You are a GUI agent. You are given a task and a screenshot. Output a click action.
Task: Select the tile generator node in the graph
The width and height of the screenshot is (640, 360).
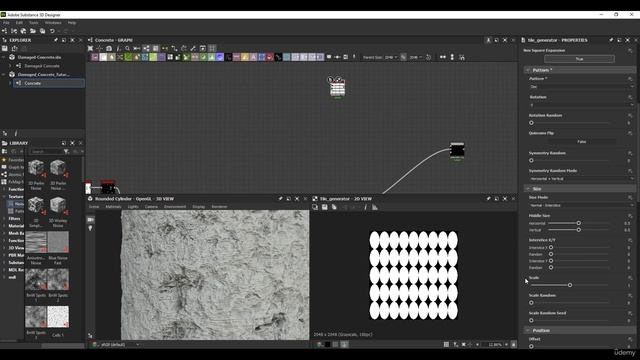338,88
